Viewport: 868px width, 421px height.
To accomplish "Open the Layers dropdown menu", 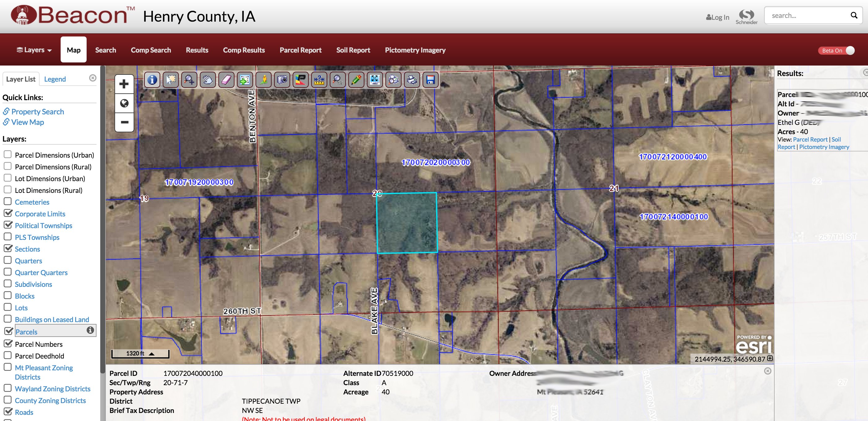I will coord(34,50).
